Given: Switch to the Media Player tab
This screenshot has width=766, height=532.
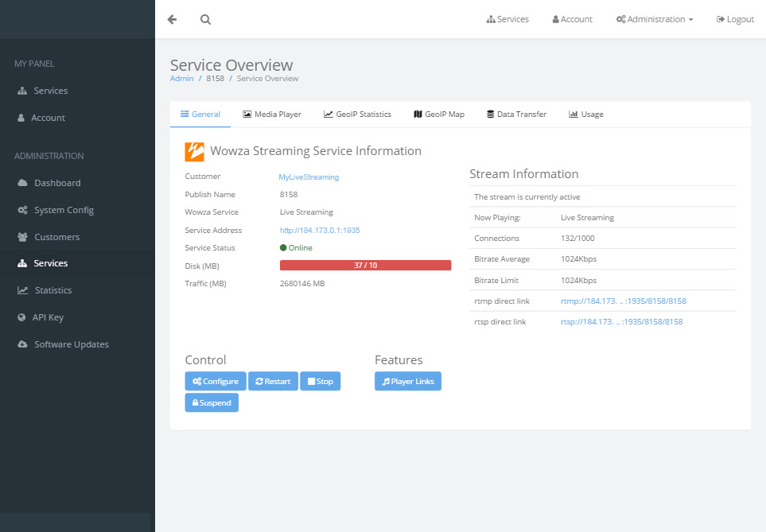Looking at the screenshot, I should point(272,114).
